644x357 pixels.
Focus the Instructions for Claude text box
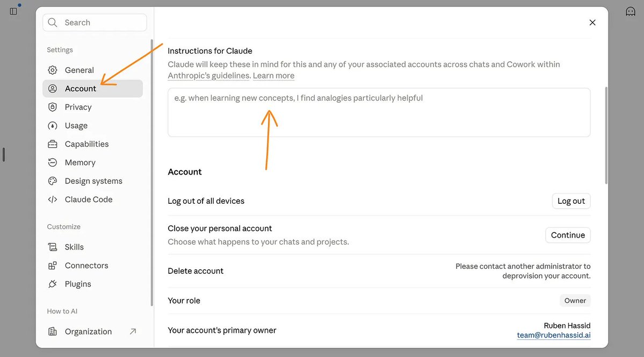tap(379, 112)
